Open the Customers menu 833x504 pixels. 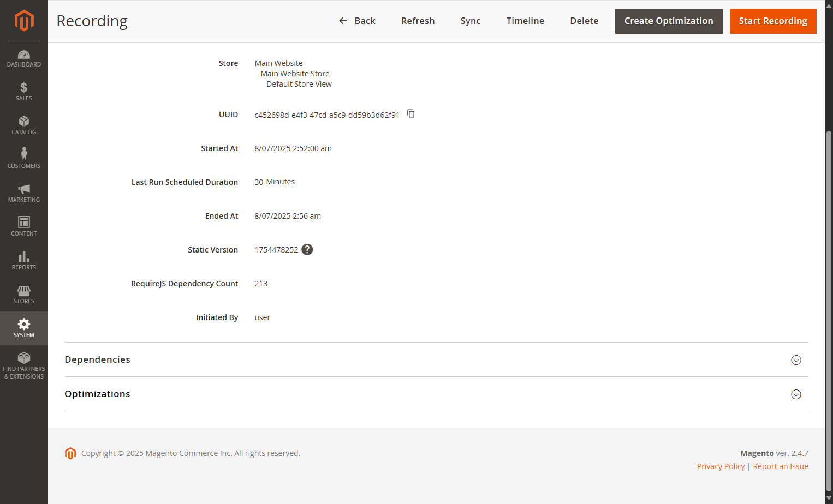(24, 159)
